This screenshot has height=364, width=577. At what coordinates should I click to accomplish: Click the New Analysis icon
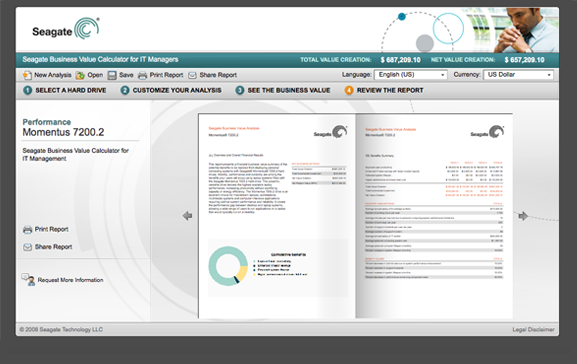[27, 75]
